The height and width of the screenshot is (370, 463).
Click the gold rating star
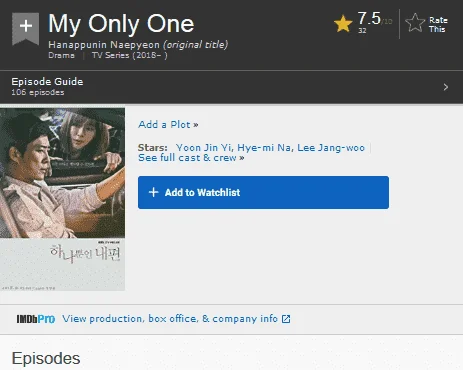pyautogui.click(x=343, y=24)
